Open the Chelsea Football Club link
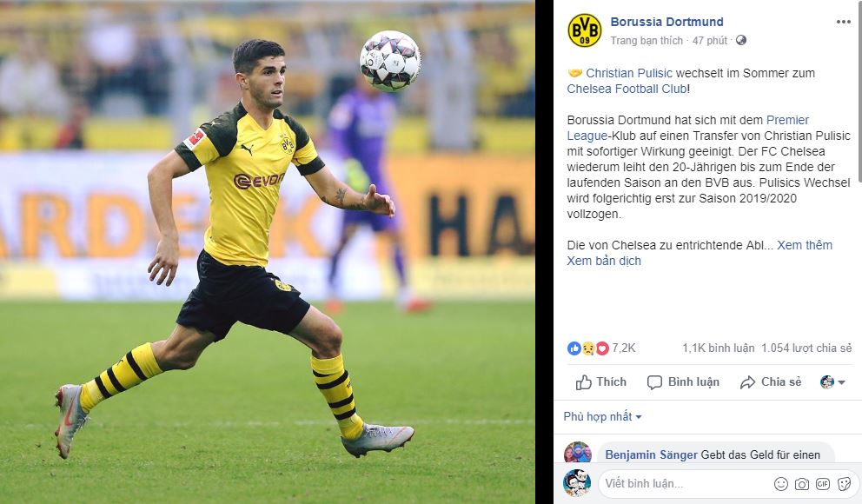The width and height of the screenshot is (862, 504). coord(627,89)
